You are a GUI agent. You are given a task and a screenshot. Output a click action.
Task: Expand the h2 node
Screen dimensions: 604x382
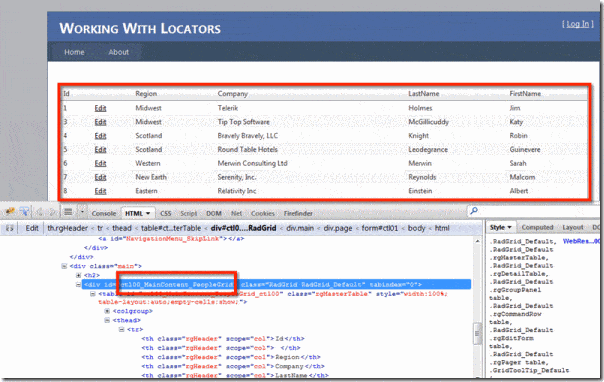79,275
